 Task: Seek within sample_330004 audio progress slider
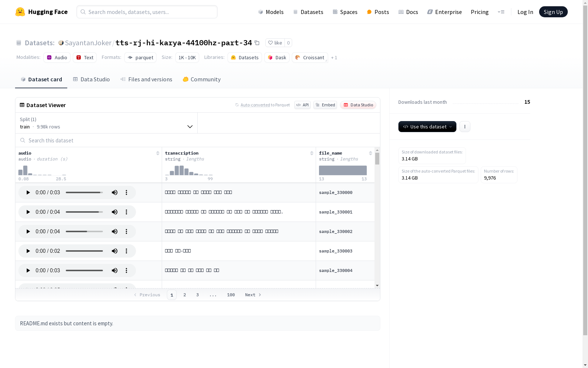(84, 270)
